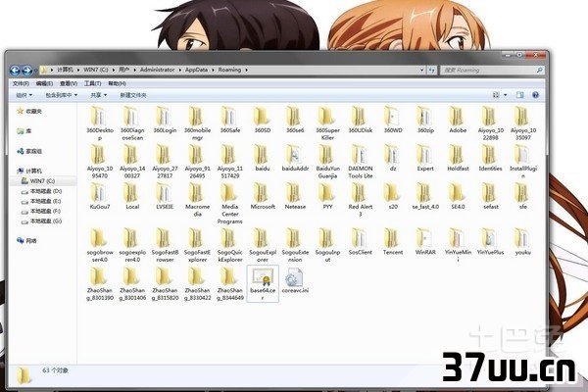Image resolution: width=588 pixels, height=392 pixels.
Task: Open the 360WD folder
Action: (x=393, y=120)
